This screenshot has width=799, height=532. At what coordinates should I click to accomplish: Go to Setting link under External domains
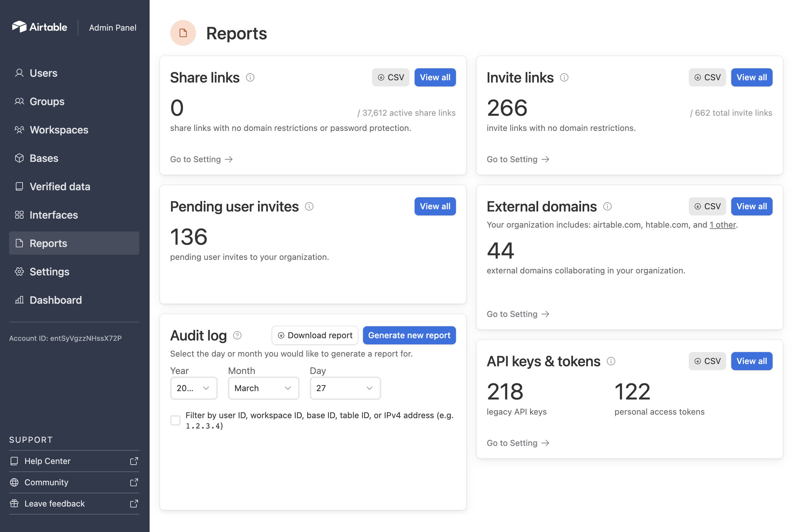click(518, 314)
